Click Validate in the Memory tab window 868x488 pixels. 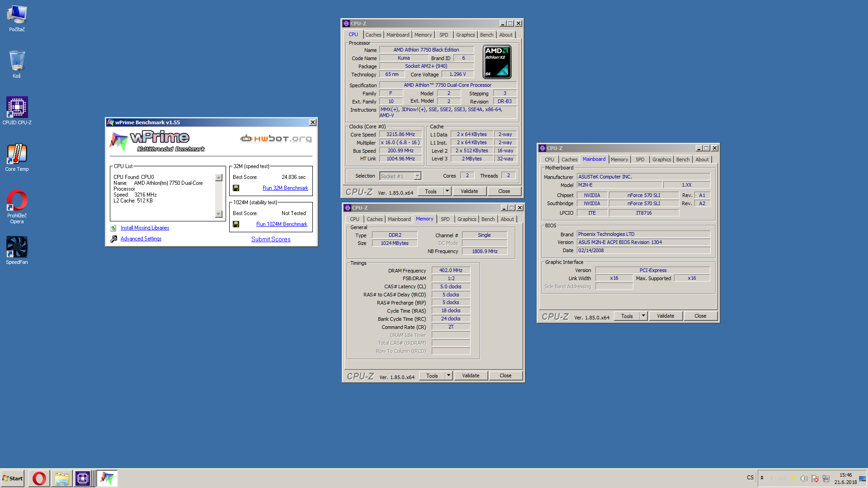coord(471,375)
